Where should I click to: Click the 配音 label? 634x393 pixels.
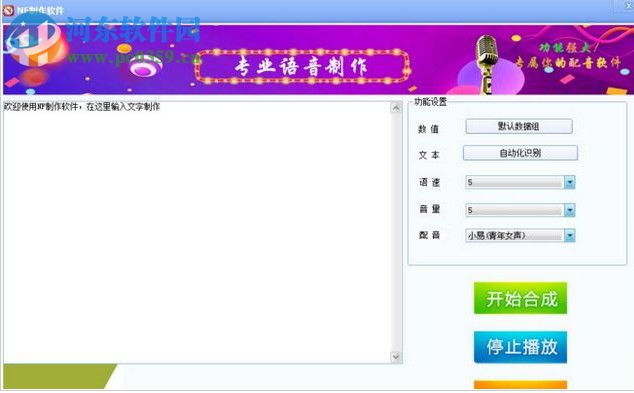(429, 235)
